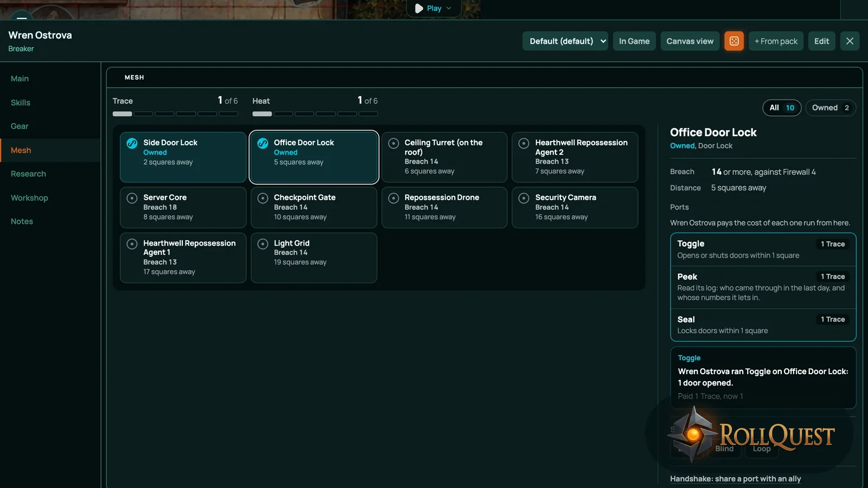Click the Ceiling Turret target icon
This screenshot has height=488, width=868.
[x=393, y=143]
